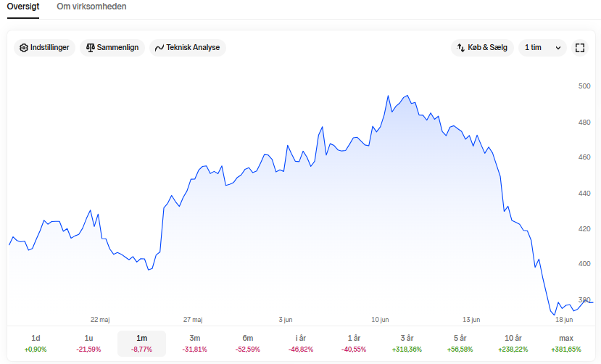Choose the 3m period
The image size is (601, 364).
195,343
